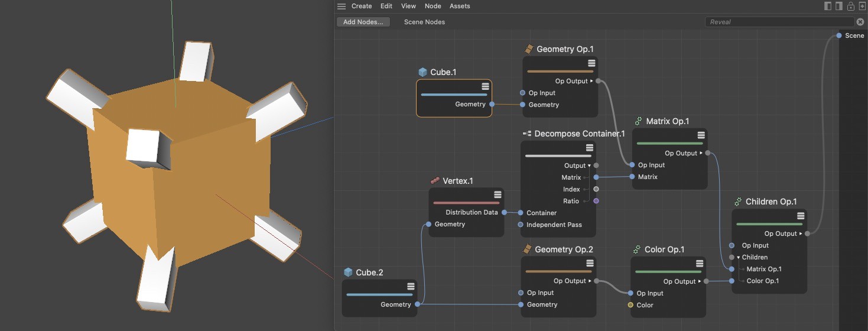This screenshot has height=331, width=868.
Task: Expand Geometry Op.1 Op Output arrow
Action: coord(591,81)
